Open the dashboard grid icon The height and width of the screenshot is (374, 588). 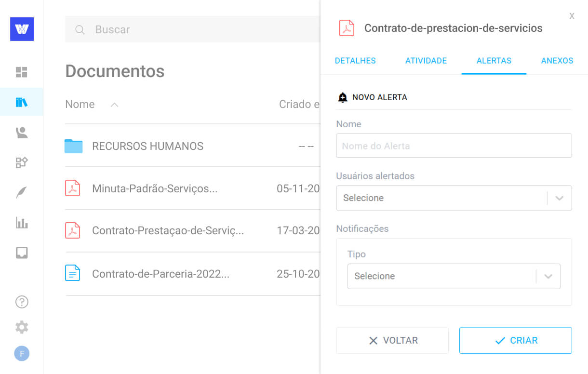tap(21, 72)
